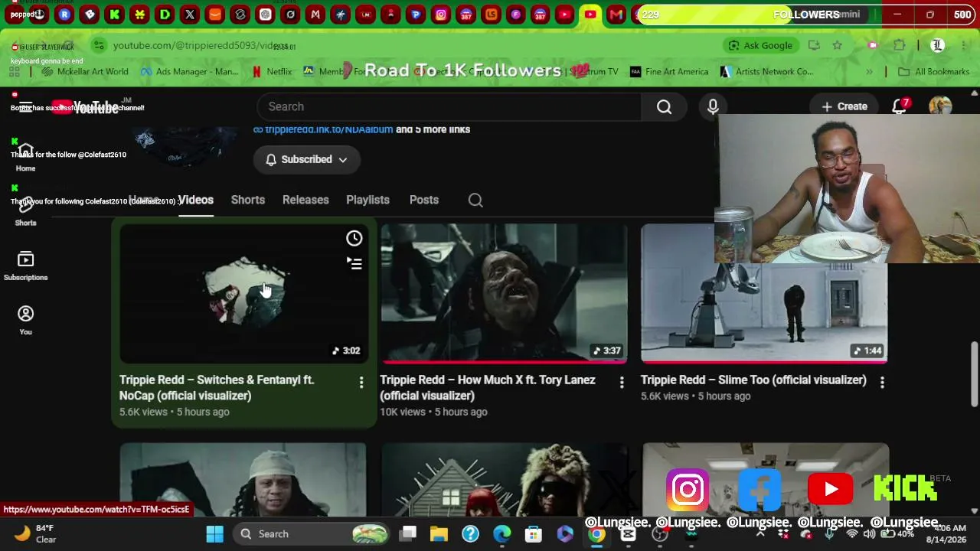Focus the YouTube search field
The image size is (980, 551).
click(449, 107)
